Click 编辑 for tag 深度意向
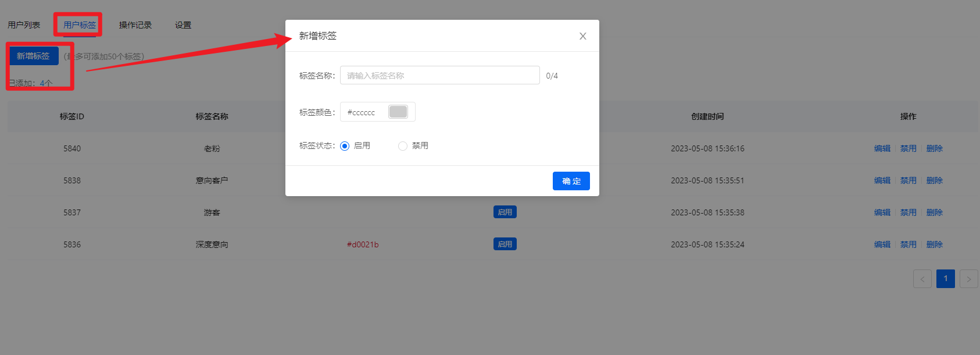Screen dimensions: 980x355 882,244
